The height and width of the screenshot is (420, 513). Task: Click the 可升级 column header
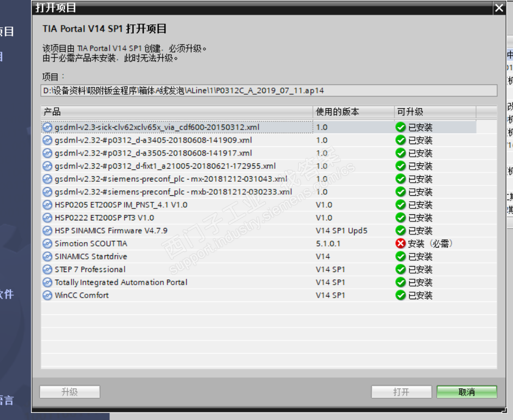click(435, 112)
